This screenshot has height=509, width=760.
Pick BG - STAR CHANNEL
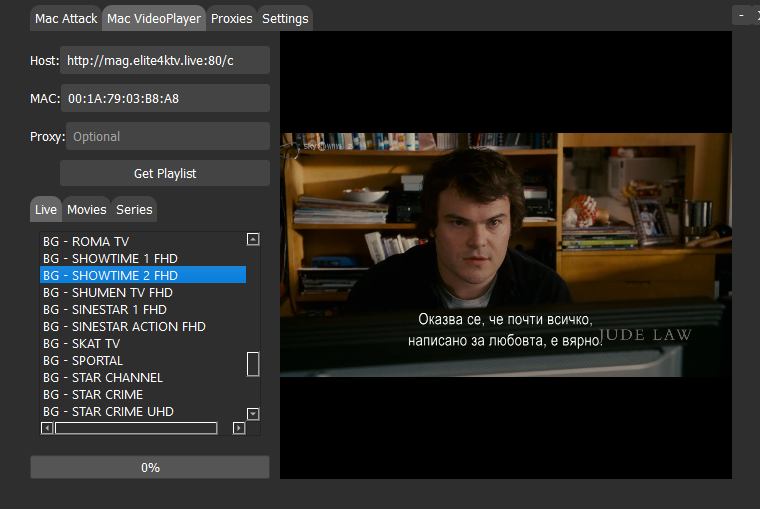click(x=143, y=377)
